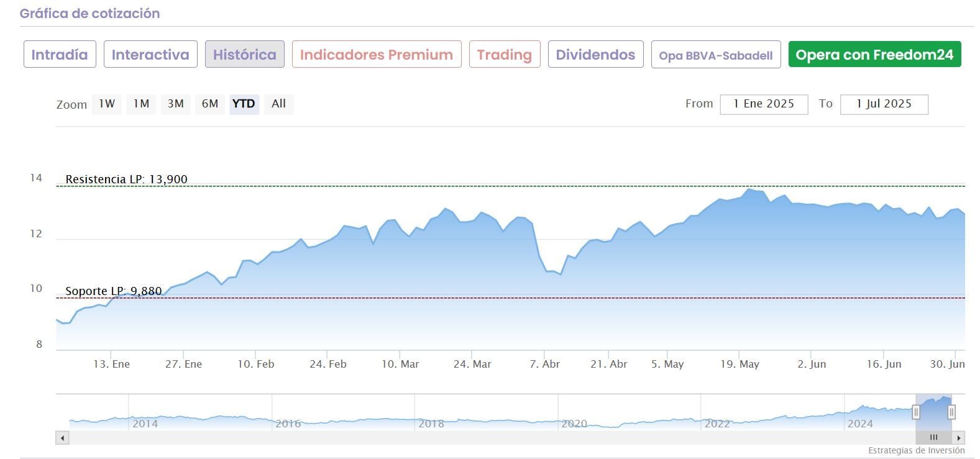View the Dividendos tab
Screen dimensions: 980x459
point(595,55)
